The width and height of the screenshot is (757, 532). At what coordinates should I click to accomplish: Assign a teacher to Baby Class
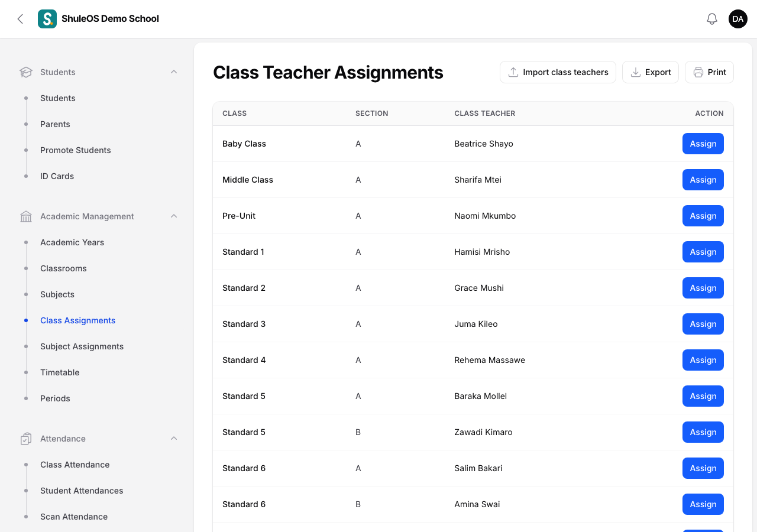[703, 144]
